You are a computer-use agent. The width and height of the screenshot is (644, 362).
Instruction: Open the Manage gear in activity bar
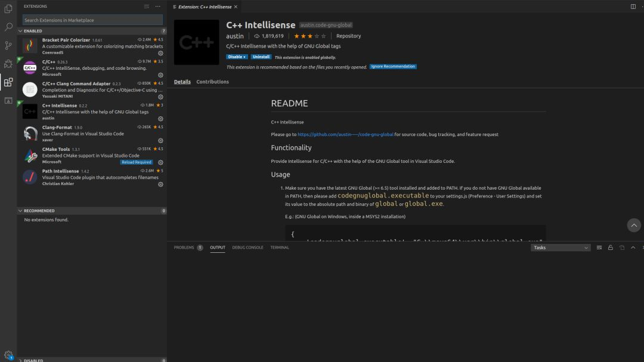pyautogui.click(x=8, y=355)
